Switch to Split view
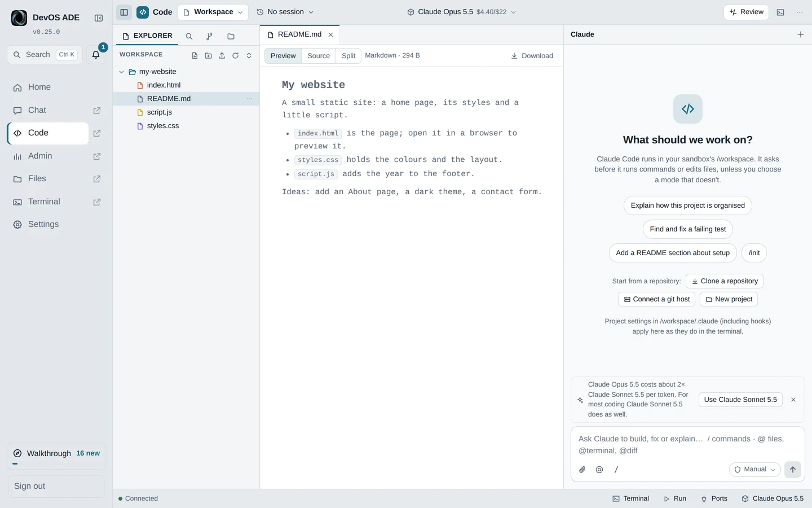 pyautogui.click(x=348, y=56)
